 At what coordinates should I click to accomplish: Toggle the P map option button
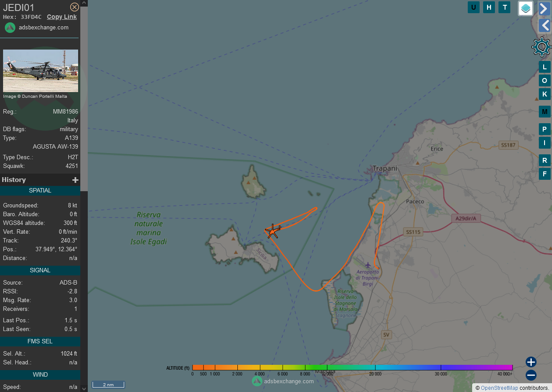(545, 129)
